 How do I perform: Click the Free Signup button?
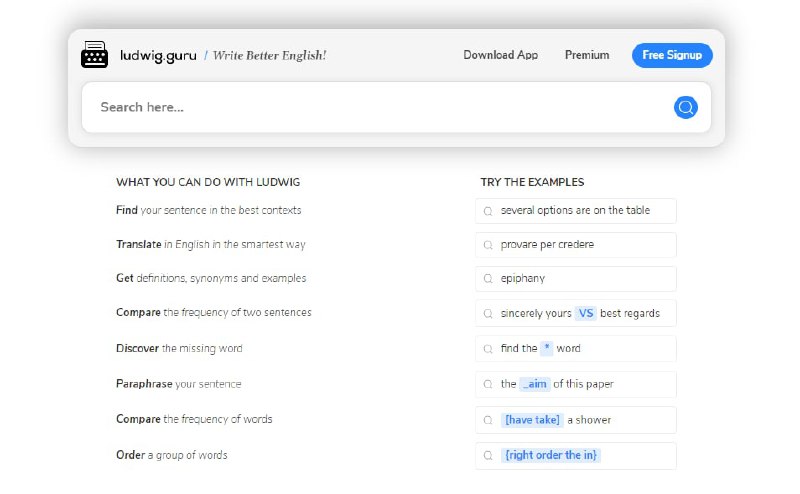pyautogui.click(x=672, y=55)
